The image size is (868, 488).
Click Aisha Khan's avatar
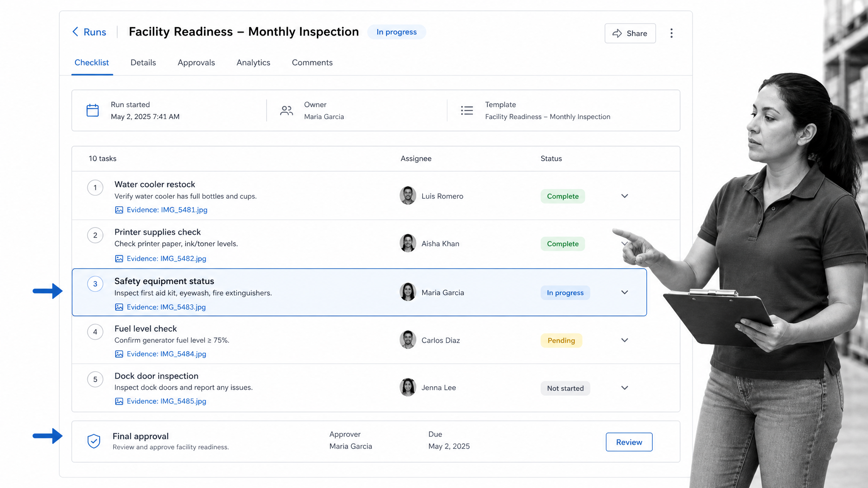(x=408, y=244)
